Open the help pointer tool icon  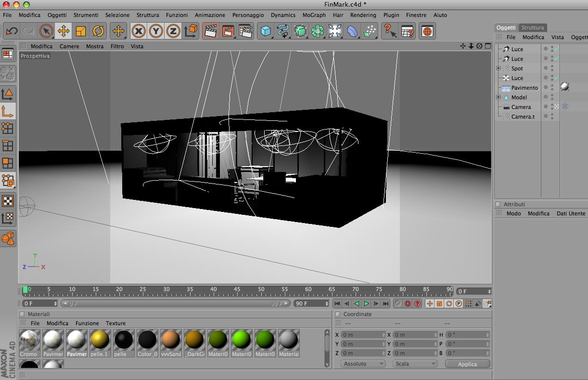(x=390, y=31)
